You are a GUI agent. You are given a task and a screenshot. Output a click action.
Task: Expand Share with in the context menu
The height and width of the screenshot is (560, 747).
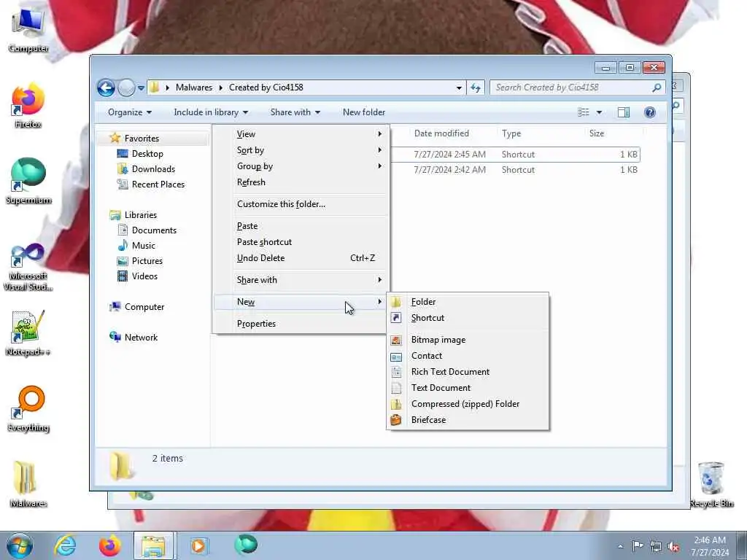point(301,280)
